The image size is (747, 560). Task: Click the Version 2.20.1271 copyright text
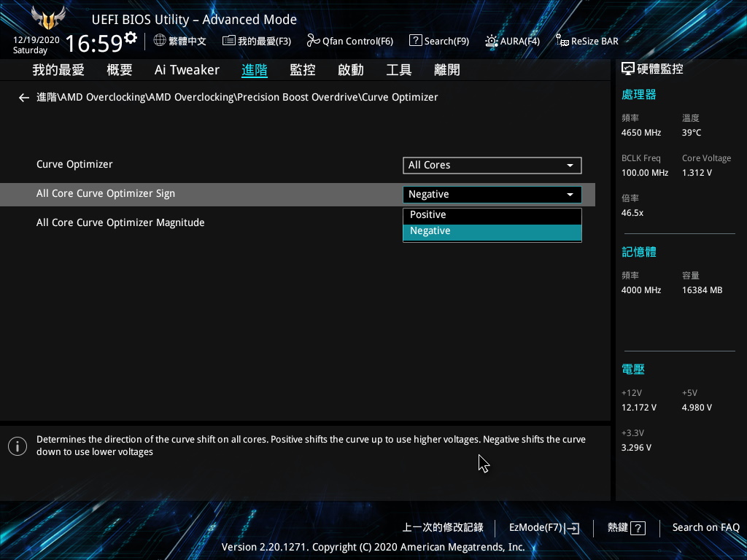point(373,547)
